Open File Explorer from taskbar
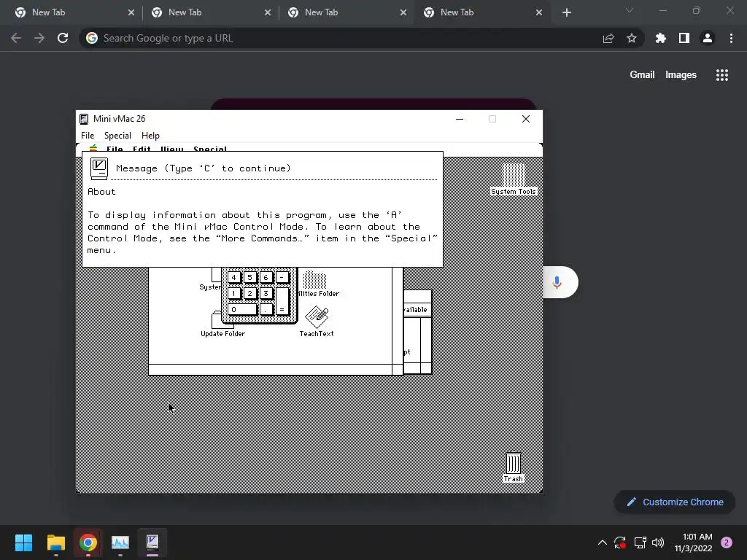The image size is (747, 560). tap(55, 542)
